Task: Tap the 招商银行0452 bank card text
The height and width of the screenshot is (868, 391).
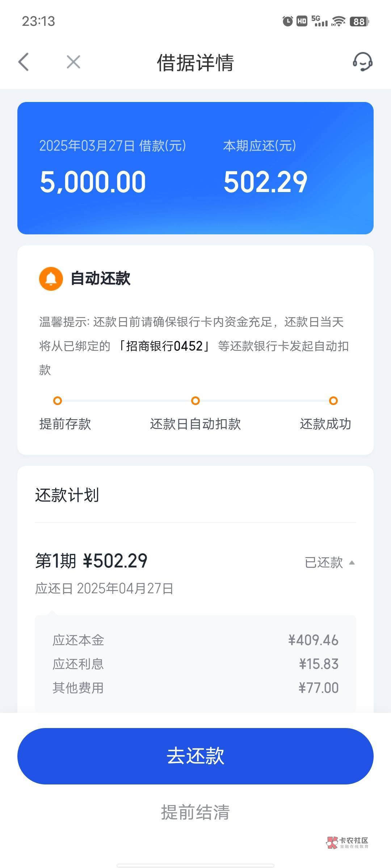Action: [164, 346]
